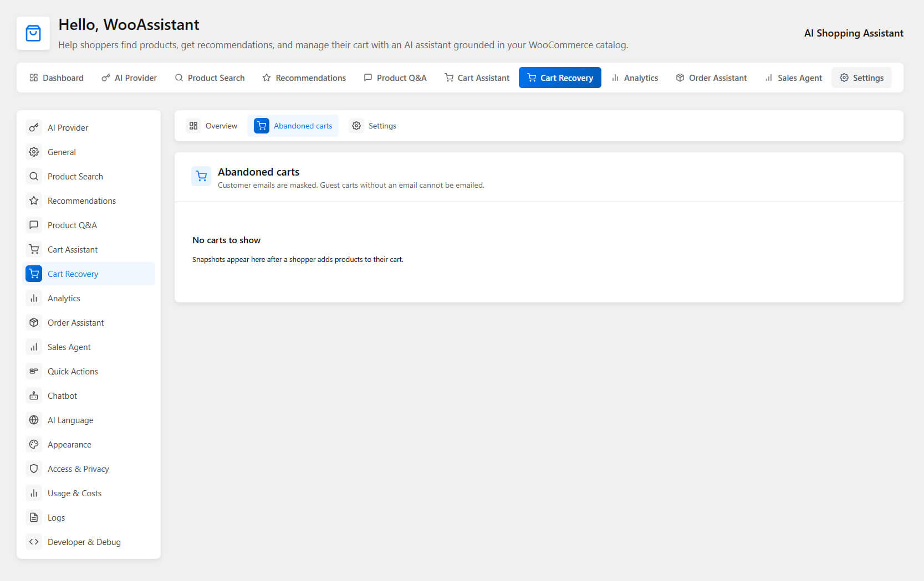Select the AI Language globe icon
924x581 pixels.
(x=34, y=420)
